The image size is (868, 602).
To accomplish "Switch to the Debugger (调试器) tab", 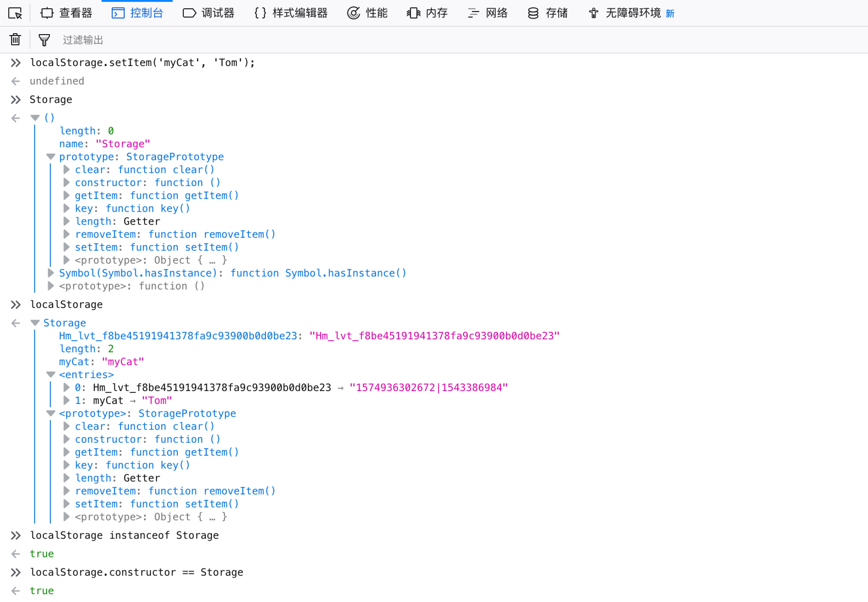I will point(209,13).
